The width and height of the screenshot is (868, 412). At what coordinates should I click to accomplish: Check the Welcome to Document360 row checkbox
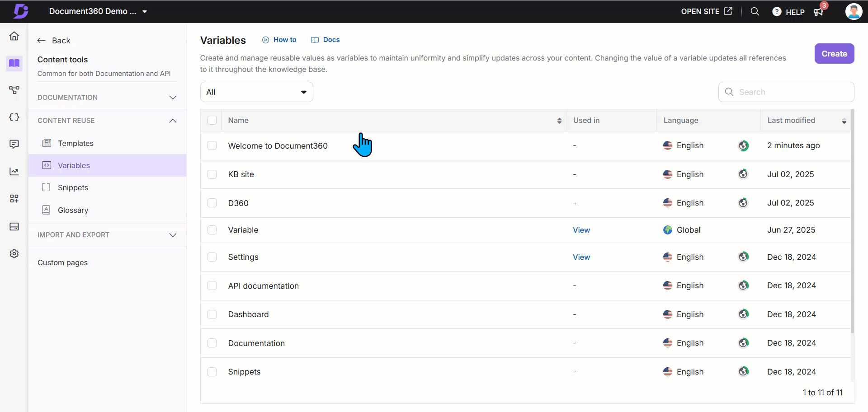tap(212, 145)
